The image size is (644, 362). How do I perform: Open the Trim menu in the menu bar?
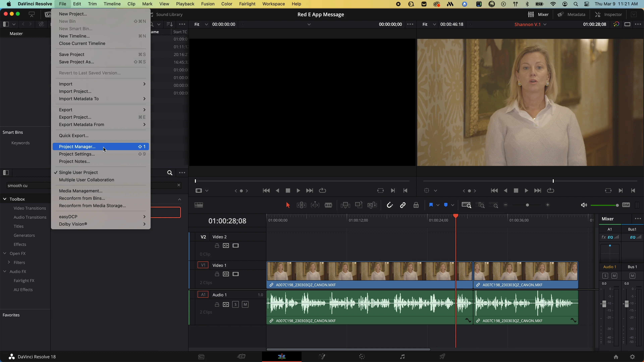pyautogui.click(x=93, y=4)
